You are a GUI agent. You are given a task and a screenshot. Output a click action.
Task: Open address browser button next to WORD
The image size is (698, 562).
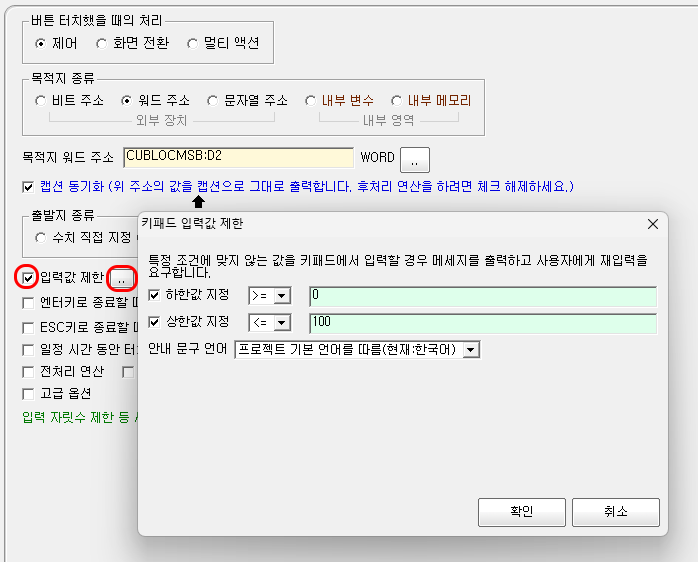click(415, 159)
